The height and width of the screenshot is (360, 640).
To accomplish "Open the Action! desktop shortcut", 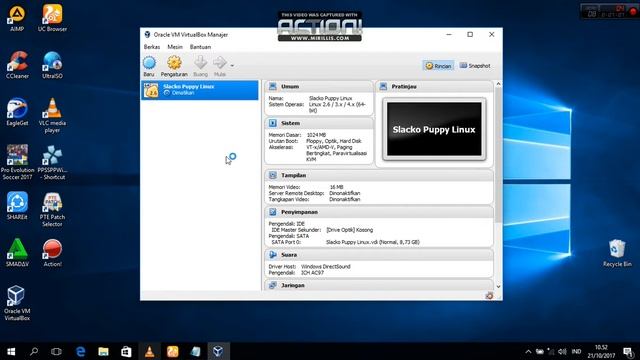I will (52, 253).
